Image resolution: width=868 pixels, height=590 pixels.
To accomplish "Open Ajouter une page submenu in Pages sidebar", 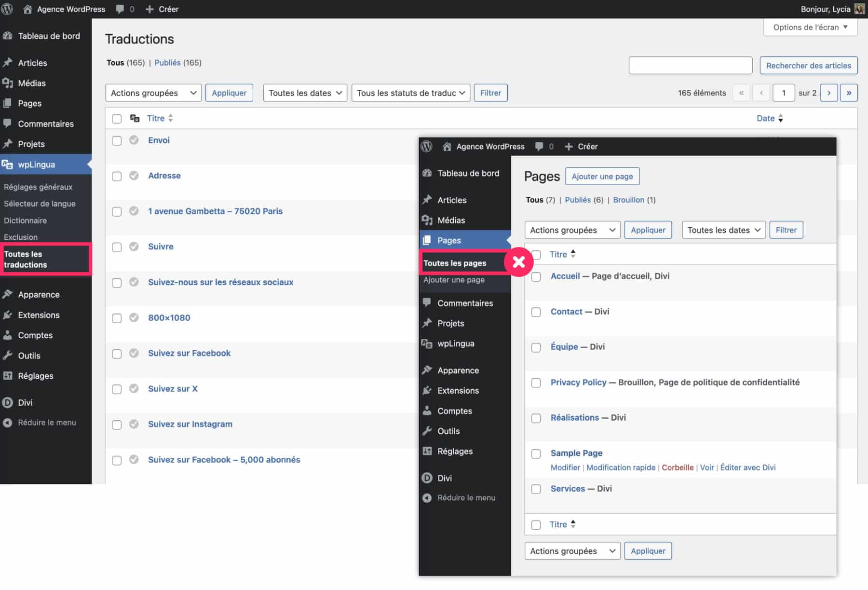I will point(454,280).
